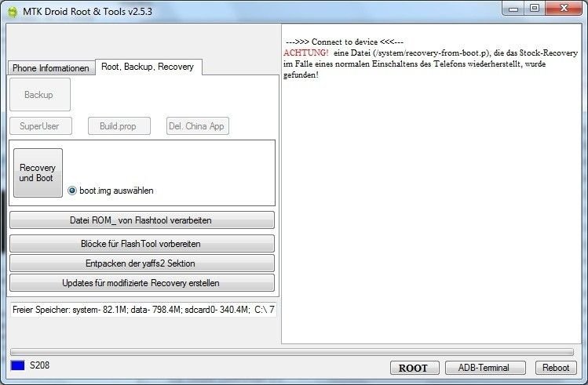Click the progress bar above the status row
Viewport: 588px width, 385px height.
pyautogui.click(x=292, y=352)
